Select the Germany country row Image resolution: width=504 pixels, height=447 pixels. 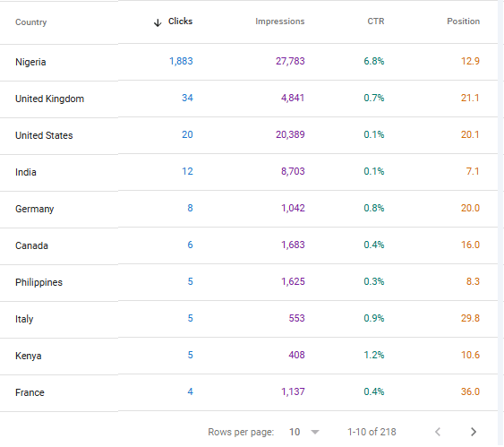pos(249,209)
